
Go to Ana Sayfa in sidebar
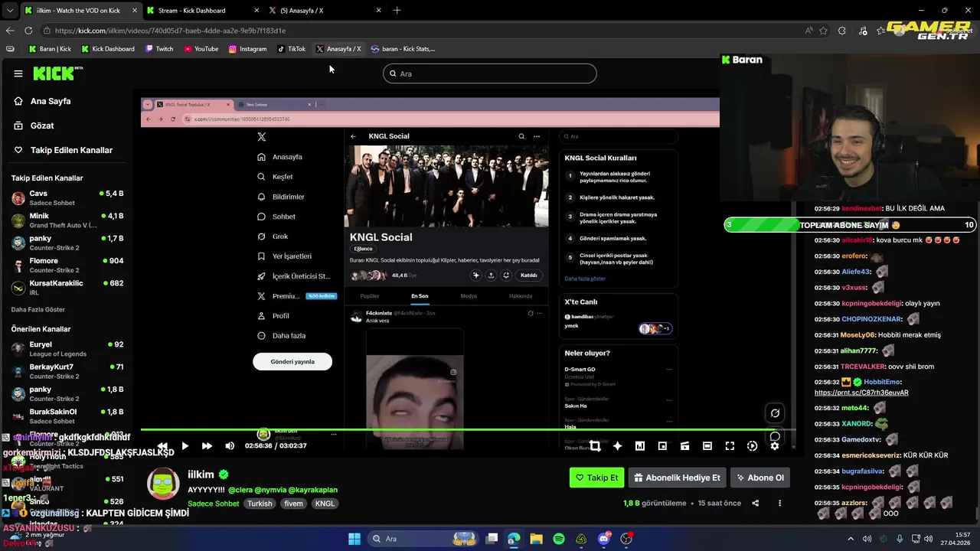51,101
